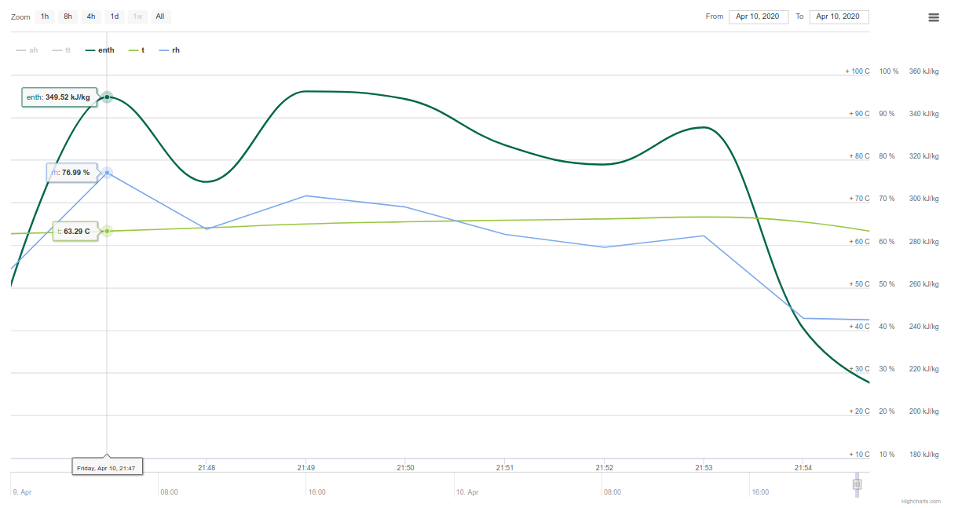Click the 16:00 label in navigator
The height and width of the screenshot is (508, 980).
(x=317, y=492)
